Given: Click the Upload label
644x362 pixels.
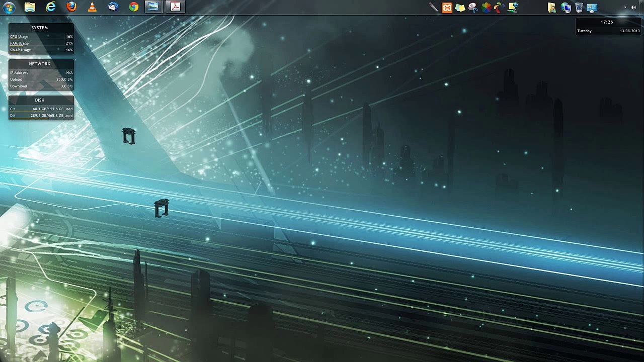Looking at the screenshot, I should pyautogui.click(x=16, y=79).
